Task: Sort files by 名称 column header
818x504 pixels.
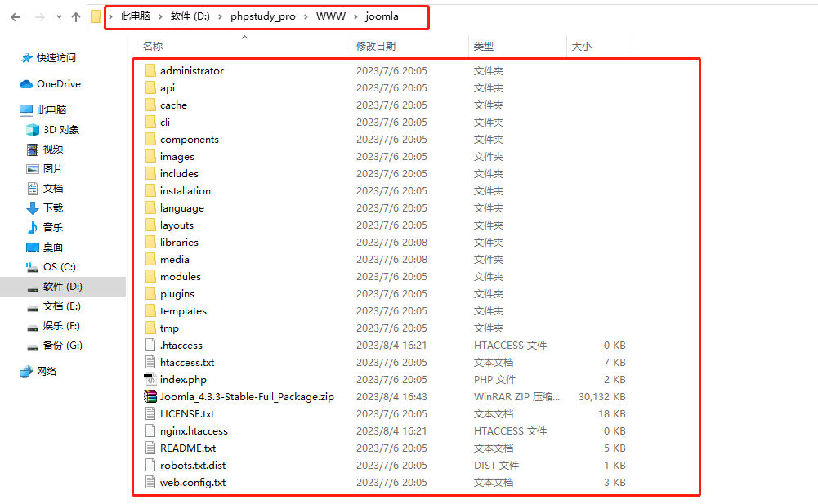Action: 153,47
